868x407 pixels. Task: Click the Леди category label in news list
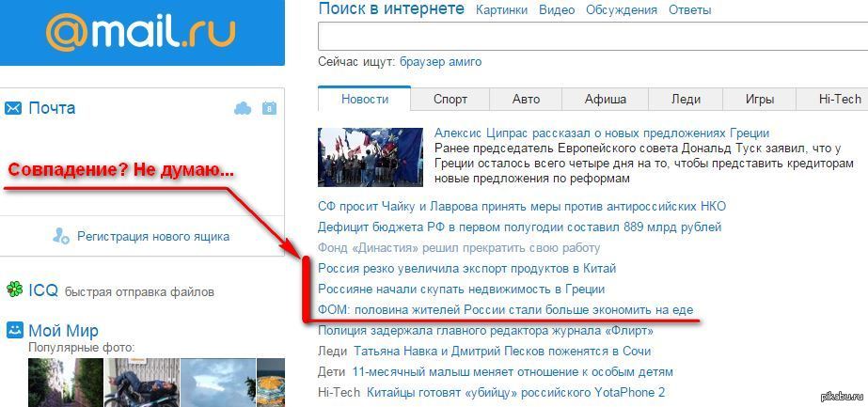pos(333,352)
